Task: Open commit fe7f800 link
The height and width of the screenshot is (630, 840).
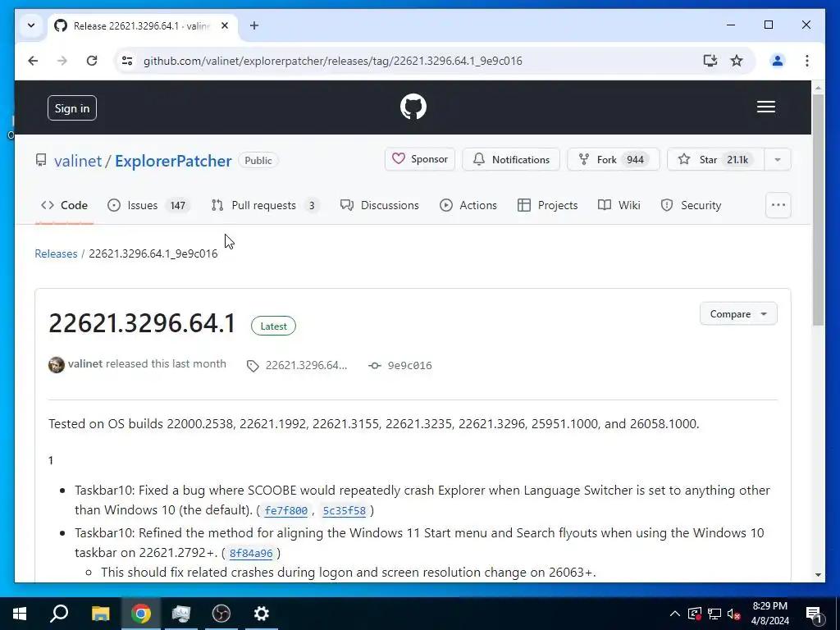Action: coord(286,510)
